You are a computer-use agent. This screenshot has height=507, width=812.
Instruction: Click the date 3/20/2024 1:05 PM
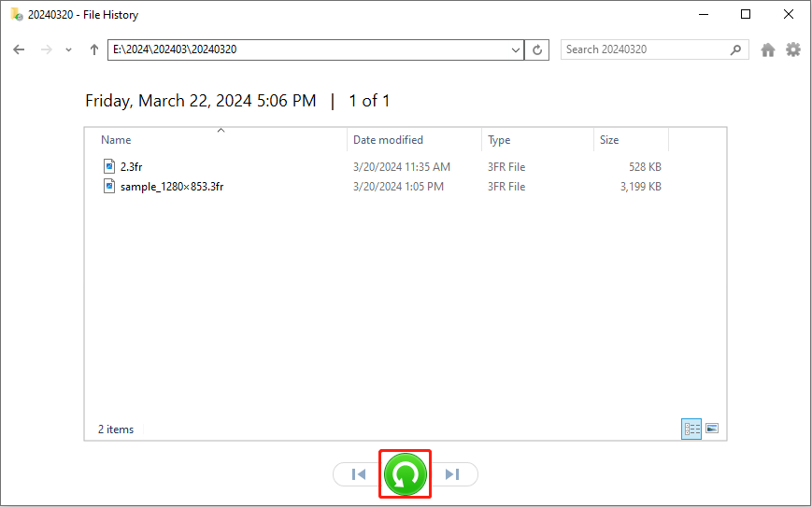pos(398,187)
